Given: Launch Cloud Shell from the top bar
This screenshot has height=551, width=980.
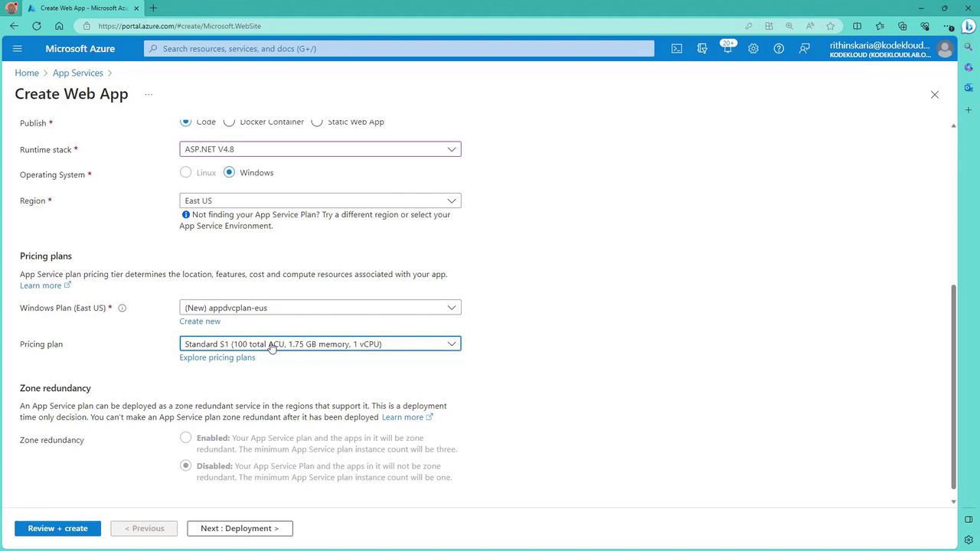Looking at the screenshot, I should coord(677,48).
